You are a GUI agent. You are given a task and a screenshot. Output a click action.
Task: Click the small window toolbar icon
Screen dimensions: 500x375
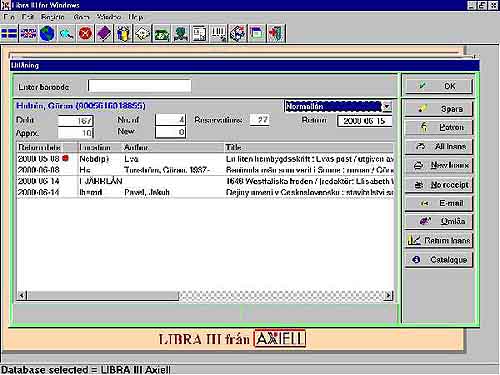tap(256, 34)
